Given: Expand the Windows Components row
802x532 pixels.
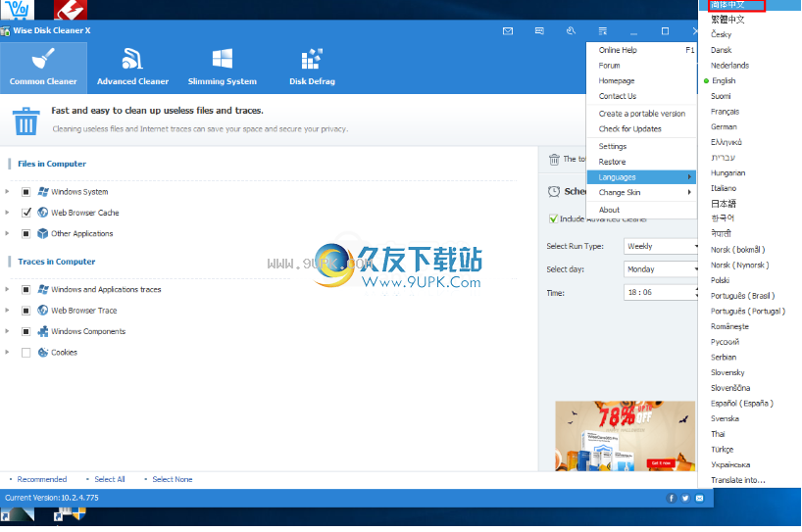Looking at the screenshot, I should (x=7, y=331).
